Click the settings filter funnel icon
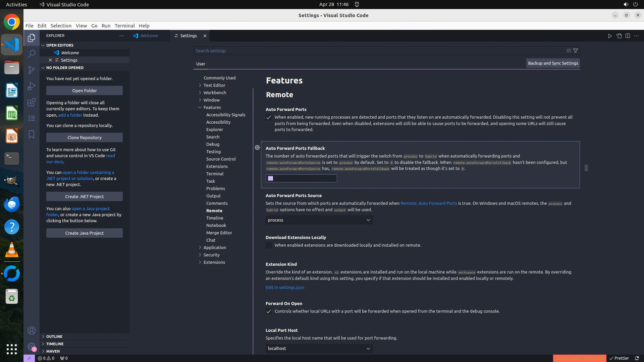644x362 pixels. point(576,51)
